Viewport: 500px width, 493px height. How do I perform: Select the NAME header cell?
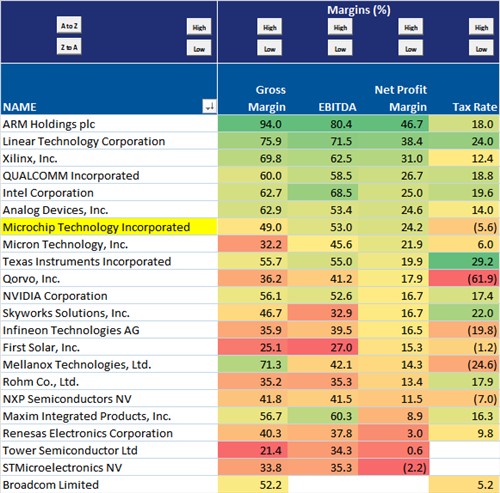(109, 89)
